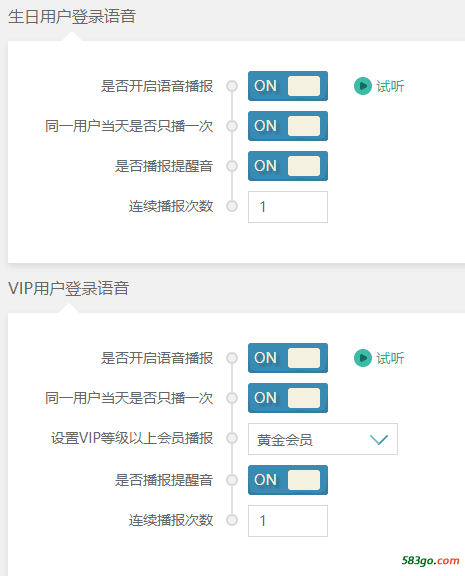This screenshot has height=576, width=465.
Task: Click the 生日用户登录语音 section heading
Action: pos(72,17)
